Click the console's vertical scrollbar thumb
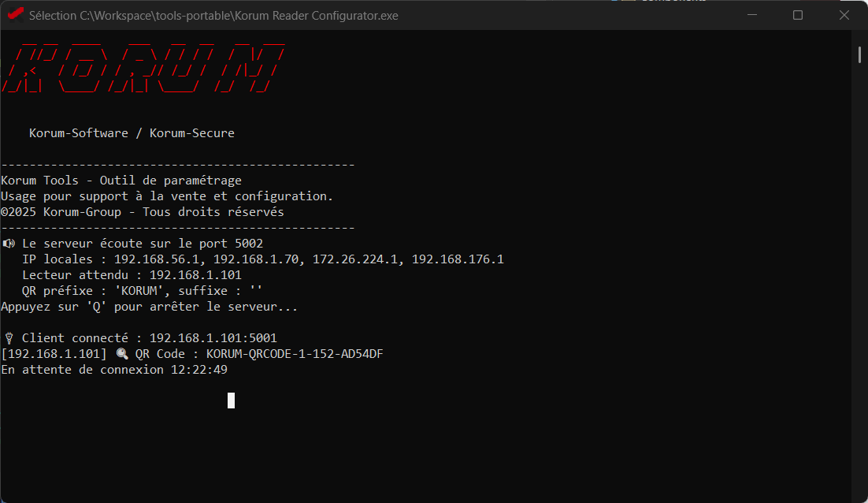This screenshot has width=868, height=503. pos(859,55)
